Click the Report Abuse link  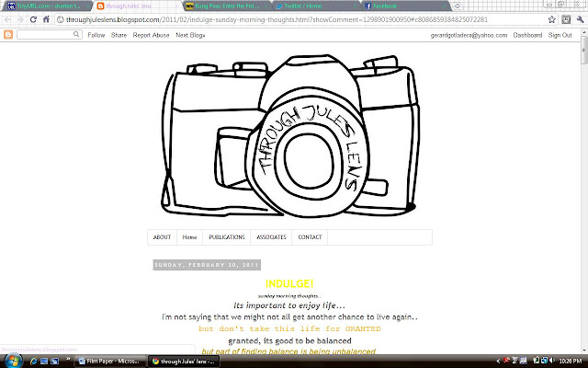pos(151,35)
